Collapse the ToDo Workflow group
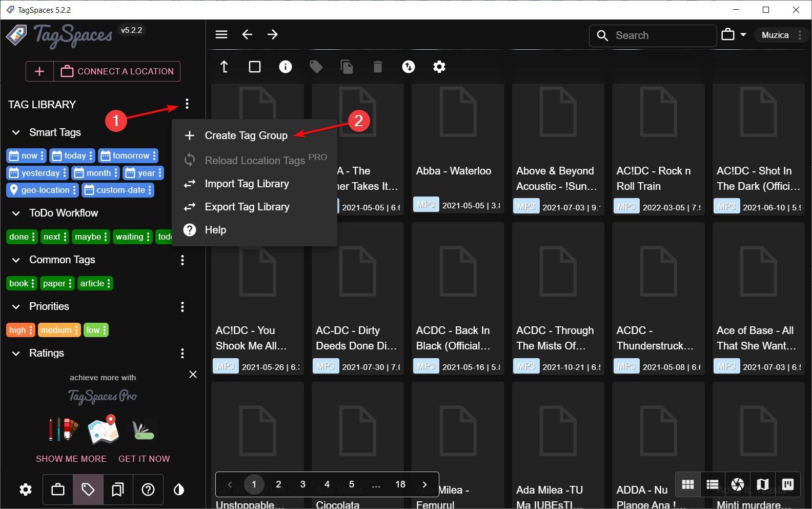Screen dimensions: 812x509 click(x=16, y=213)
